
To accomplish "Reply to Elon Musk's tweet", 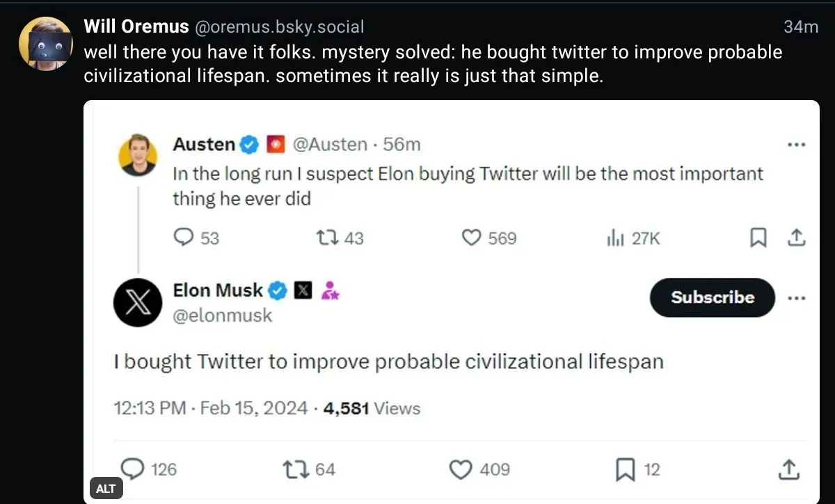I will pos(134,469).
